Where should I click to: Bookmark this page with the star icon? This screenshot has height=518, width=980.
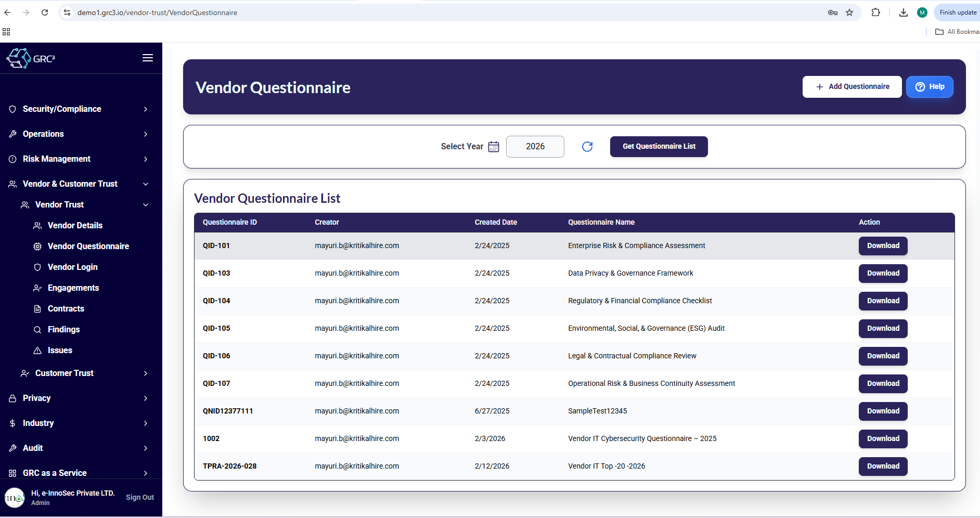849,12
